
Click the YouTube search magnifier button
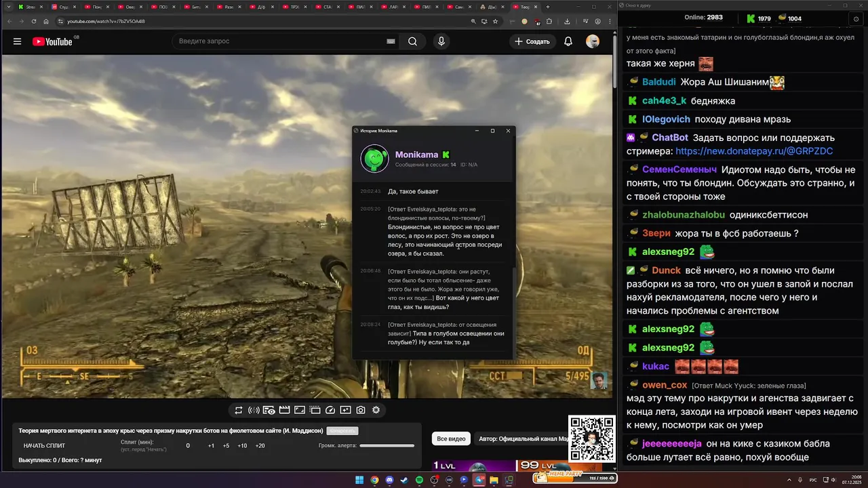pyautogui.click(x=412, y=41)
